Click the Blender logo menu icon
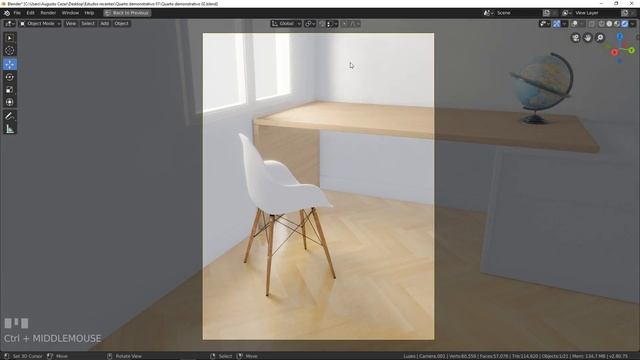 tap(7, 13)
